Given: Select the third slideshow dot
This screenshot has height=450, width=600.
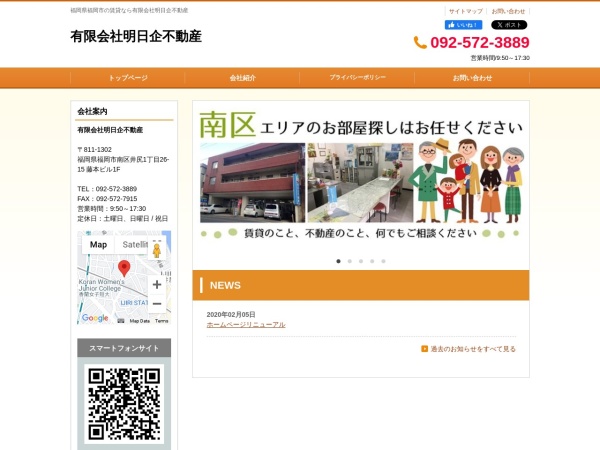Looking at the screenshot, I should click(x=361, y=261).
